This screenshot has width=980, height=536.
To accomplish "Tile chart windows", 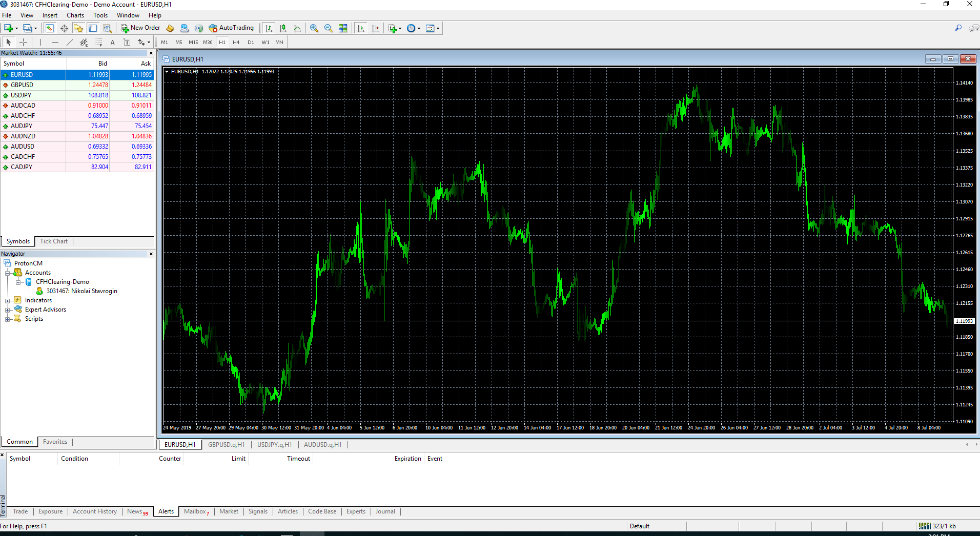I will [x=343, y=28].
